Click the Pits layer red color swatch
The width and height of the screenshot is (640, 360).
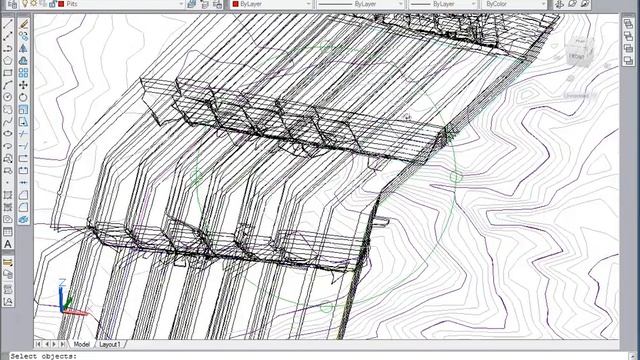click(x=62, y=4)
